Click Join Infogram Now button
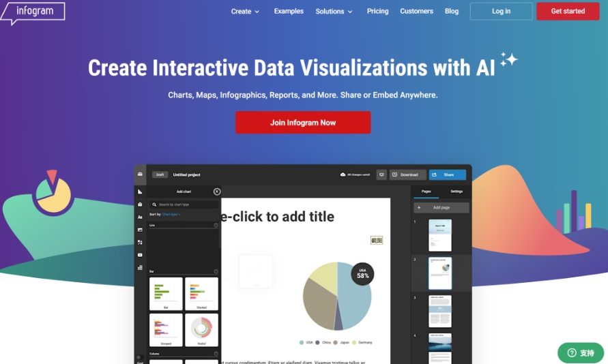608x364 pixels. point(303,123)
